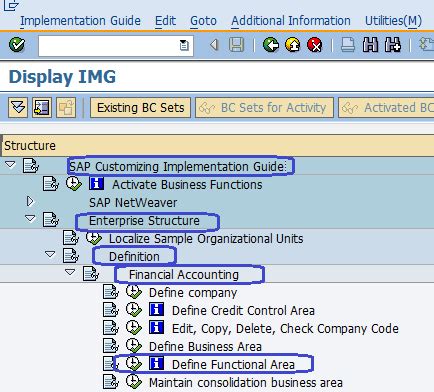Open documentation icon for Define company

(x=111, y=292)
